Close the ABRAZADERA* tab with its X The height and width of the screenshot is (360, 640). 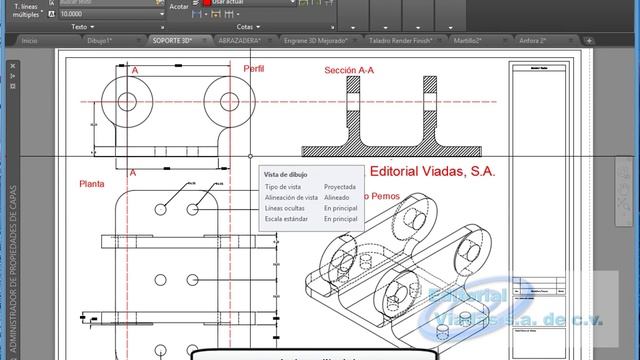tap(270, 41)
